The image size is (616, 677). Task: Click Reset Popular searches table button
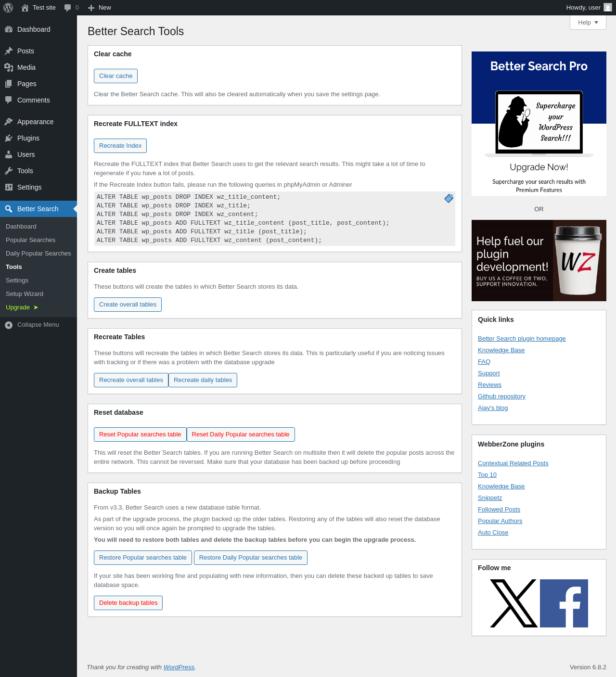click(140, 434)
